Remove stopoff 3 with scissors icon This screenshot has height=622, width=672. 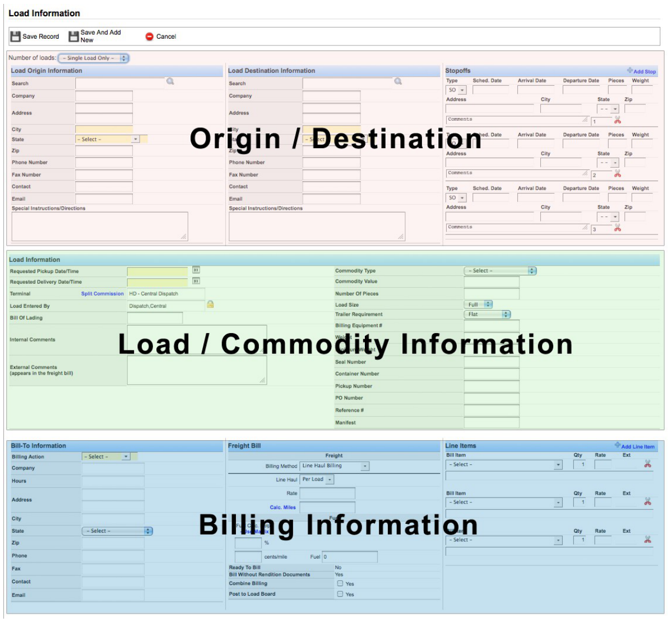[617, 228]
